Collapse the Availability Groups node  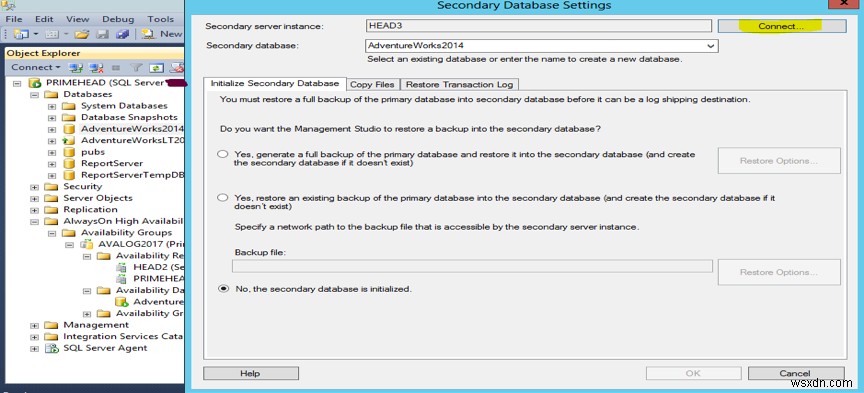tap(52, 233)
